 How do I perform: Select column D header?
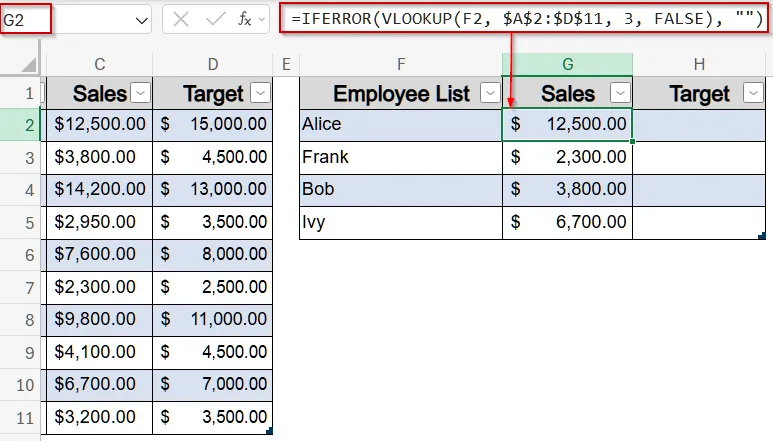click(212, 65)
